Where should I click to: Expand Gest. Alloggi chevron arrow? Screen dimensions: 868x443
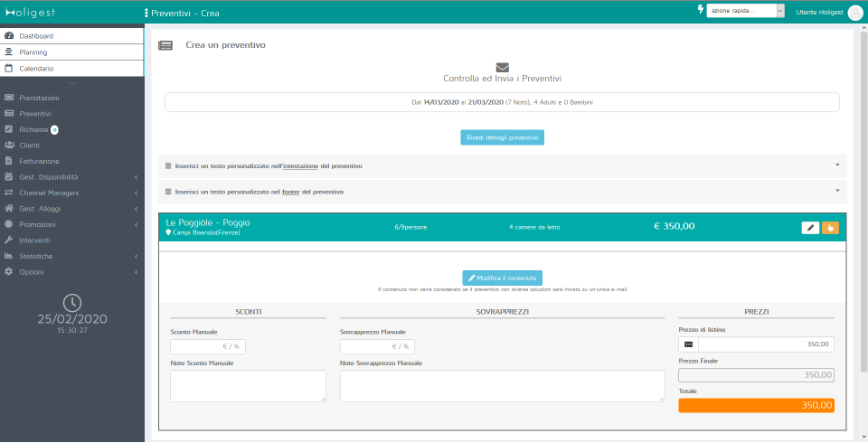[137, 209]
